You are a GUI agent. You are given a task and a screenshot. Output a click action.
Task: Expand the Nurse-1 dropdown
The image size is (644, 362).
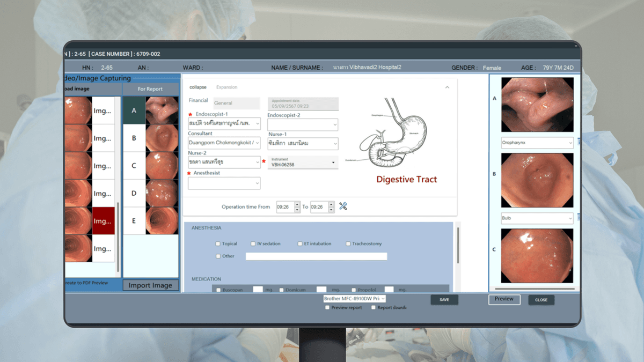pos(303,143)
